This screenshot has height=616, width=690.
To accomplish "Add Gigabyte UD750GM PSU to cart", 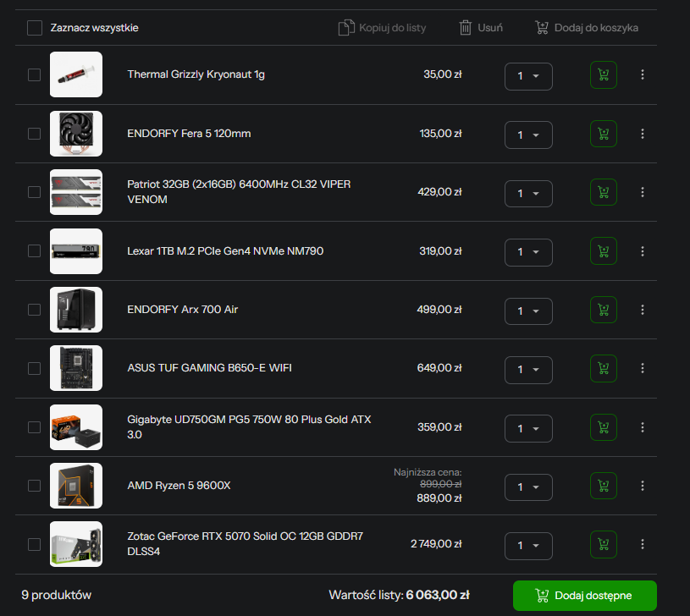I will (x=604, y=427).
